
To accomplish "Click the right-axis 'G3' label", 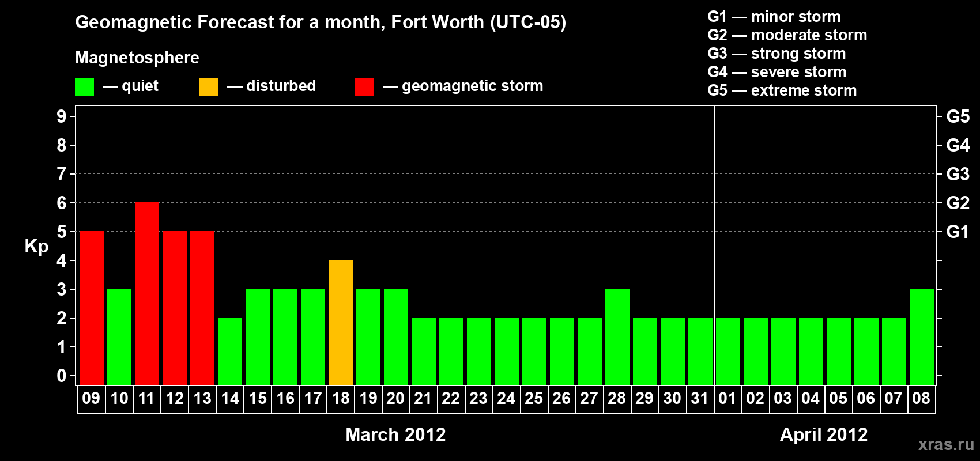I will pyautogui.click(x=958, y=174).
